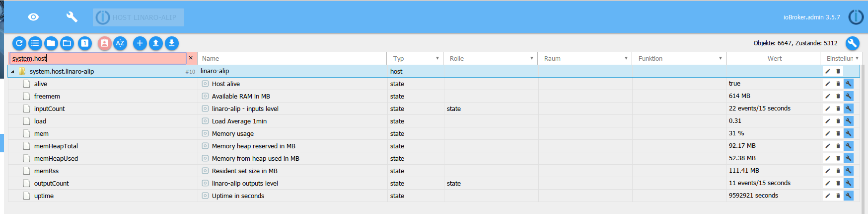Click the states view icon showing number 1
This screenshot has height=214, width=868.
tap(85, 43)
